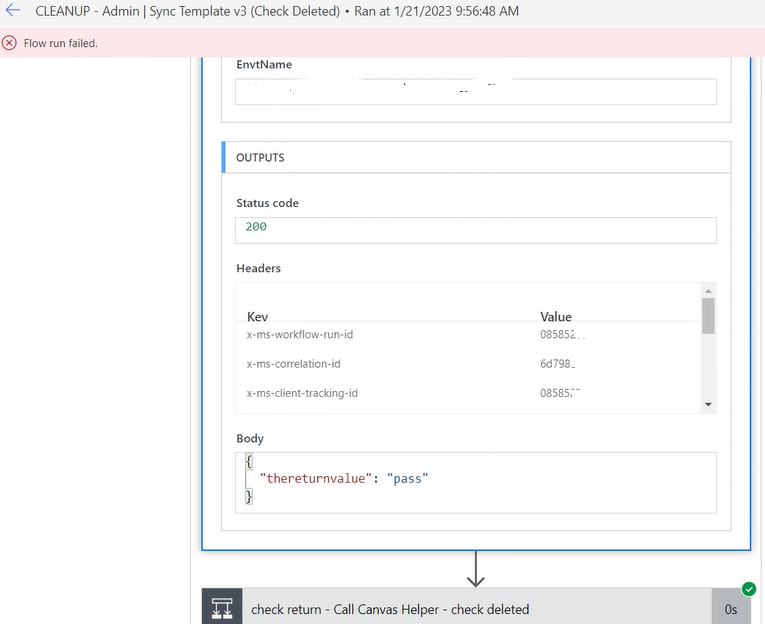This screenshot has width=765, height=631.
Task: Click the EnvtName label
Action: [x=264, y=64]
